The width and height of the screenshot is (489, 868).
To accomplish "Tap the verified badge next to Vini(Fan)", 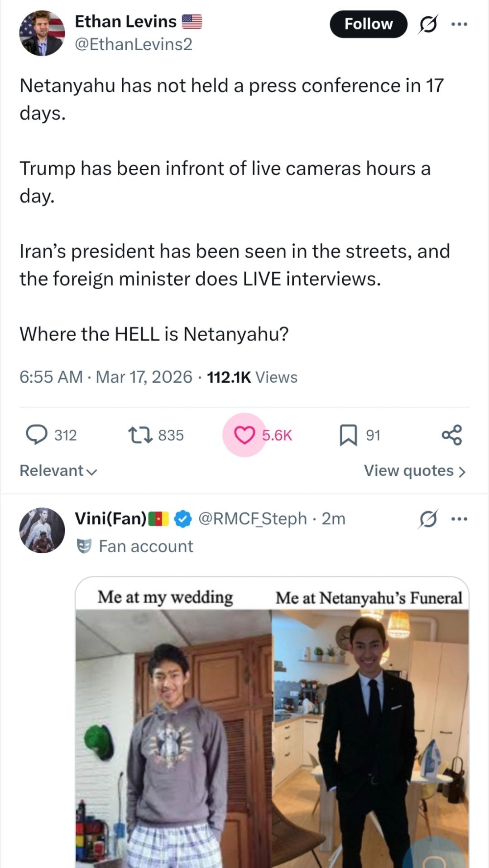I will 183,519.
